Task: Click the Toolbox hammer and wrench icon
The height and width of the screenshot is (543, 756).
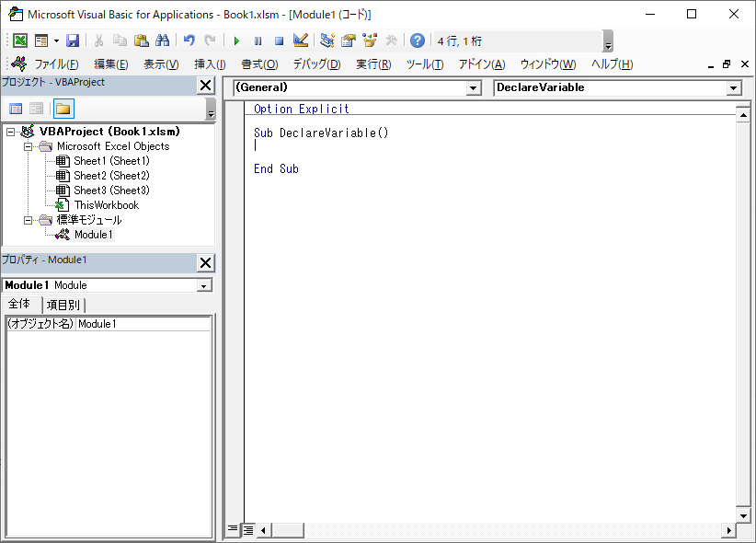Action: click(391, 40)
